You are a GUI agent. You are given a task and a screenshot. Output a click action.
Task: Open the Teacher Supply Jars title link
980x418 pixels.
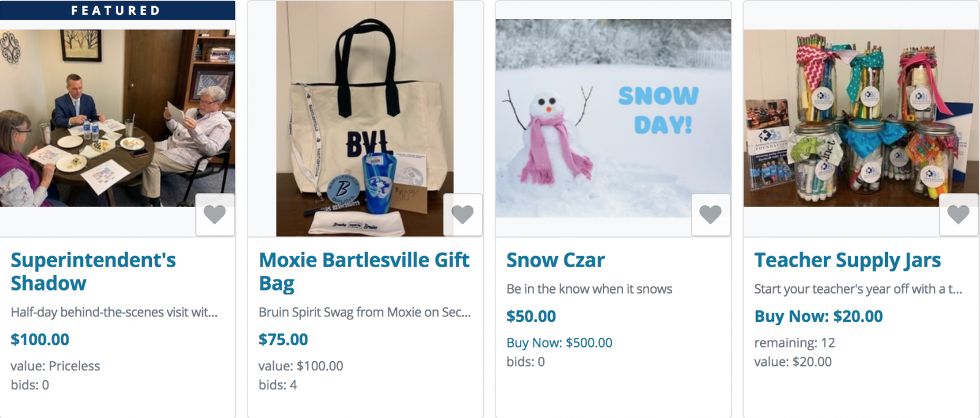coord(848,260)
